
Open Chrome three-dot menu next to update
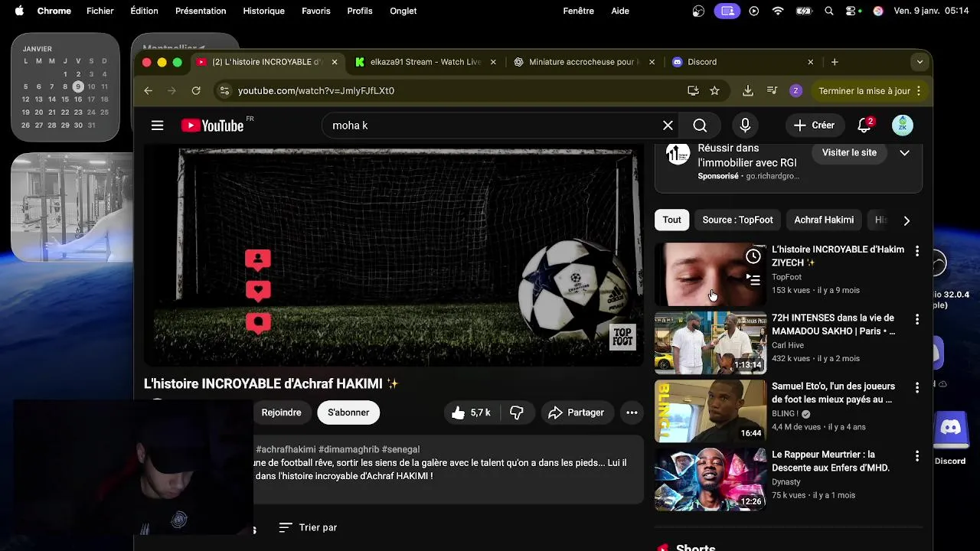point(918,90)
